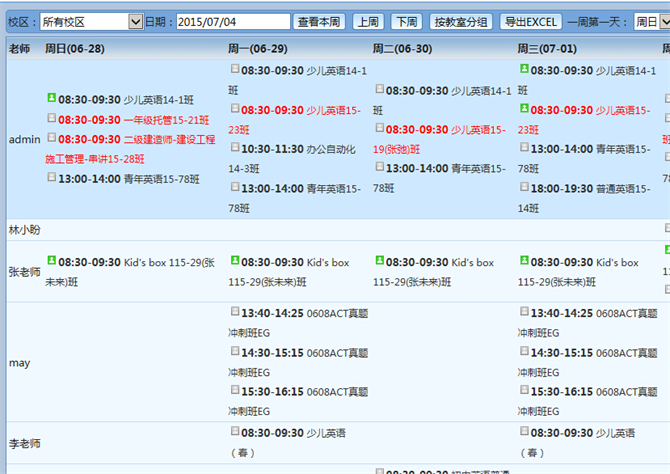Export the schedule with 导出EXCEL
The height and width of the screenshot is (474, 670).
pos(530,21)
